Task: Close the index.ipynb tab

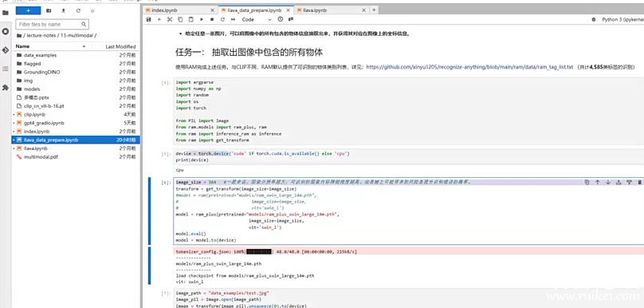Action: pyautogui.click(x=212, y=10)
